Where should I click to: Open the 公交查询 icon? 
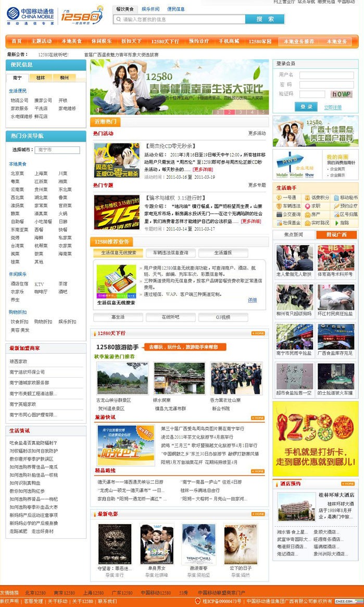(x=279, y=215)
